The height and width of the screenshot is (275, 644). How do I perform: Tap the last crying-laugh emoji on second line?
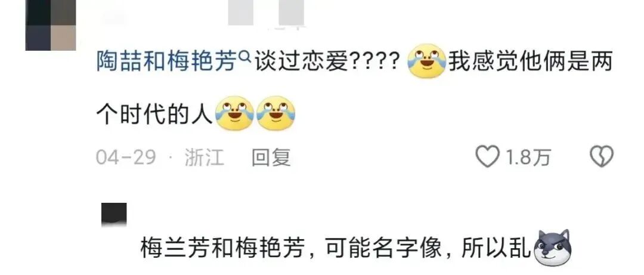coord(276,113)
